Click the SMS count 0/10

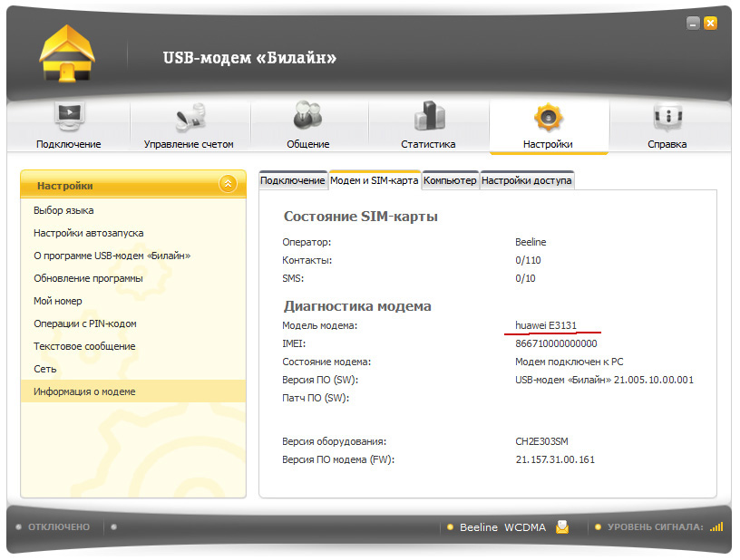(525, 278)
